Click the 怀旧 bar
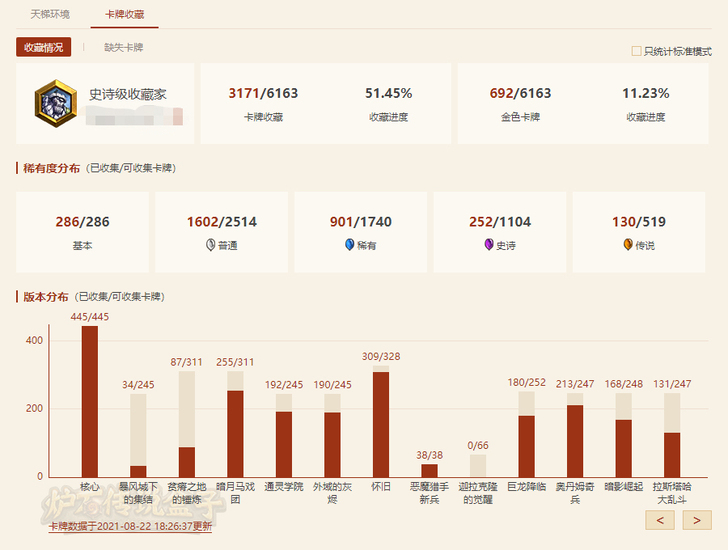The height and width of the screenshot is (550, 728). [381, 421]
